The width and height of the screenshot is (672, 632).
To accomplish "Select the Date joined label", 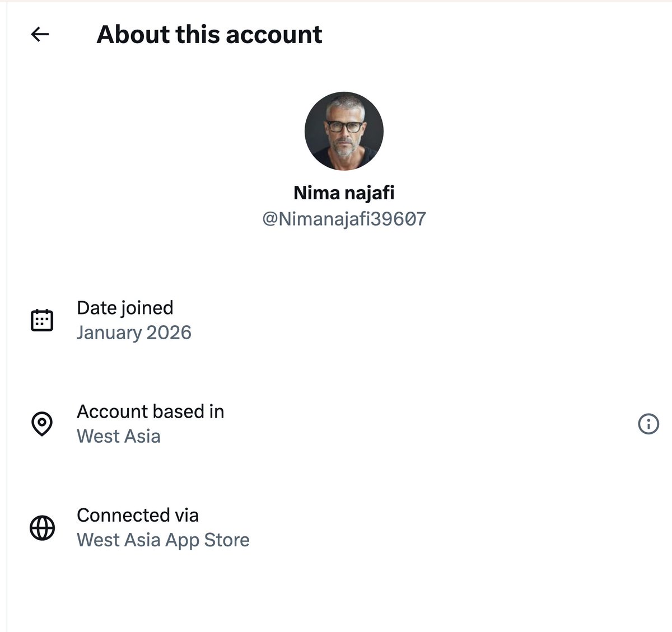I will pyautogui.click(x=125, y=307).
